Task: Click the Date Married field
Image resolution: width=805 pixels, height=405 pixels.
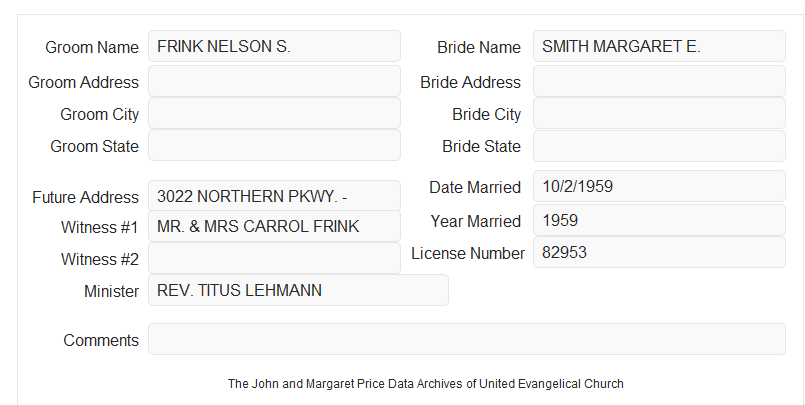Action: [659, 186]
